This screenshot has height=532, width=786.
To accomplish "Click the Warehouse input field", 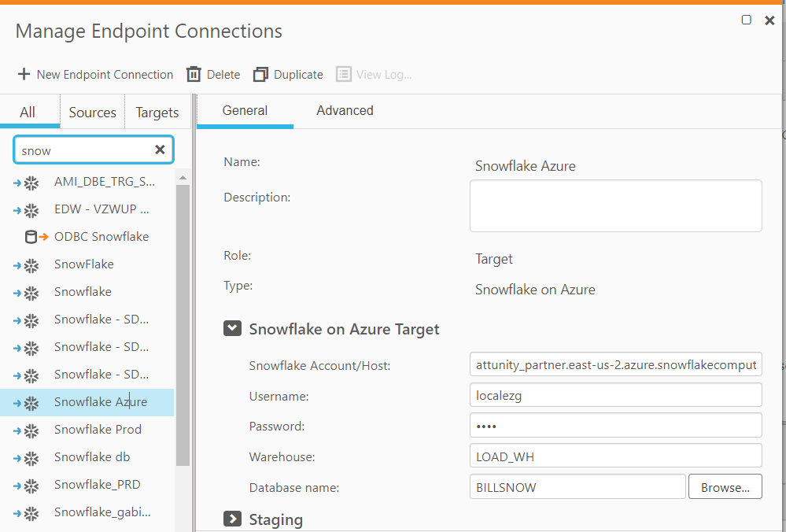I will (x=615, y=456).
